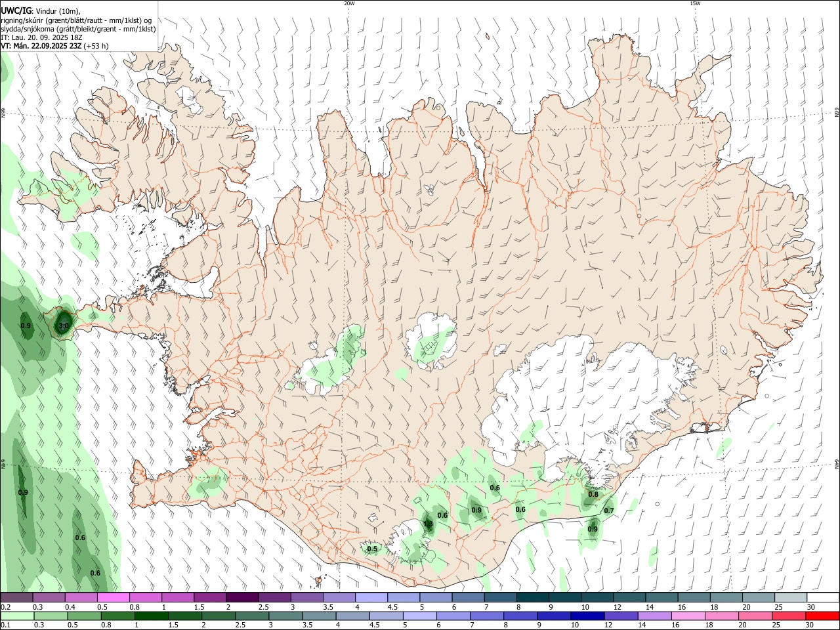Click the 3.0 precipitation value on Snæfellsnes
The image size is (840, 630).
(64, 325)
